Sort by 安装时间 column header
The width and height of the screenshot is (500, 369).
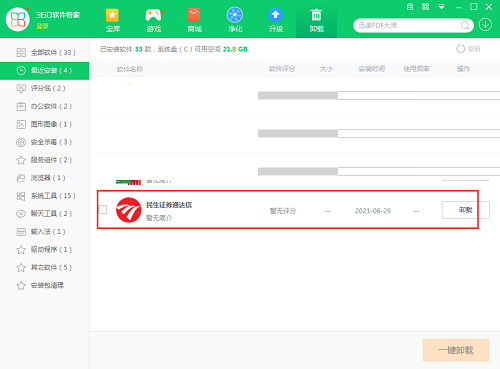pyautogui.click(x=372, y=69)
